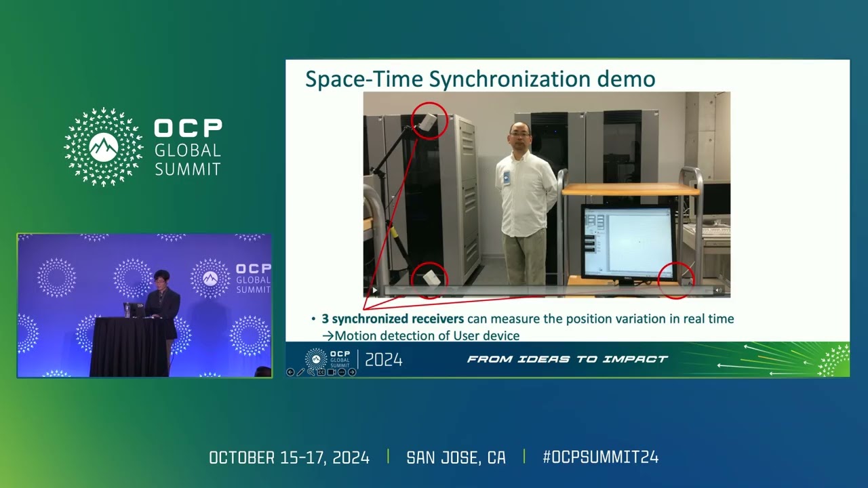
Task: Click the large OCP Global Summit logo
Action: pyautogui.click(x=143, y=146)
